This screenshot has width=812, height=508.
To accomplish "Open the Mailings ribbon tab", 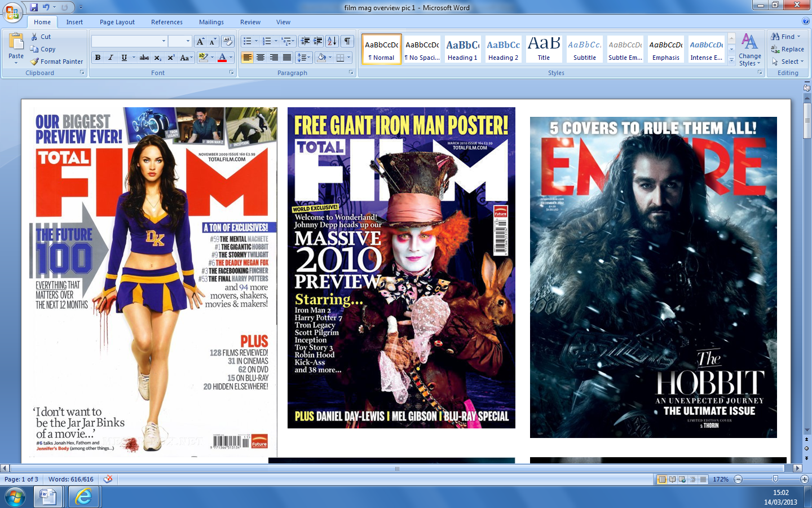I will (211, 22).
